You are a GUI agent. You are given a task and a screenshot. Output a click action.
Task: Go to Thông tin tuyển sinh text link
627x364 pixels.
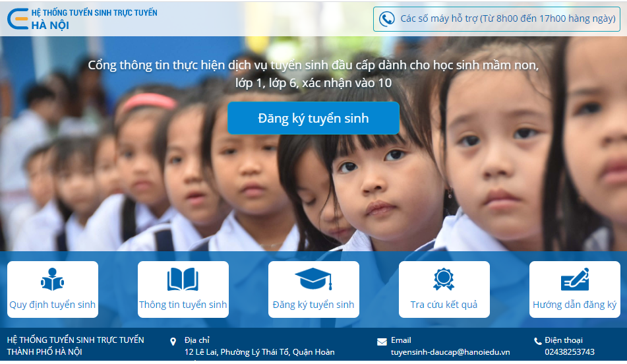coord(183,305)
